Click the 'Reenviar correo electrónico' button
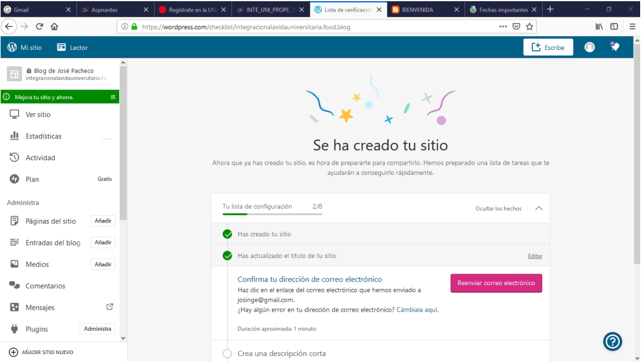Screen dimensions: 642x364 496,283
